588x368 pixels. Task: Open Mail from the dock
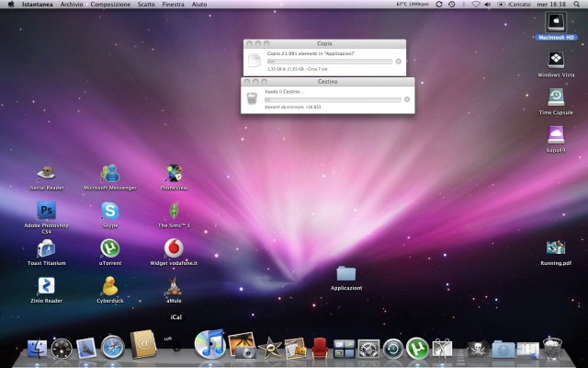[x=86, y=348]
